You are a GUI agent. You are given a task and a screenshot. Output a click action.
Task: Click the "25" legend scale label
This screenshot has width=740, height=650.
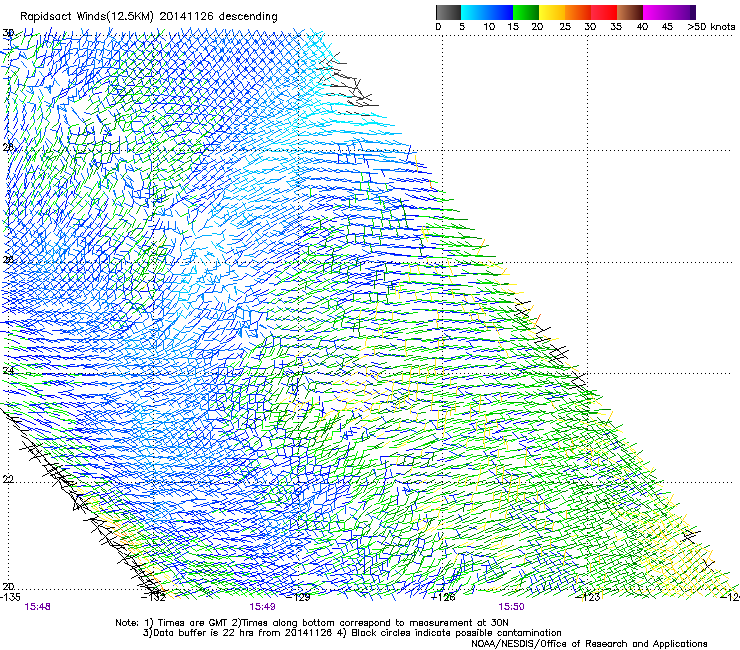point(565,27)
